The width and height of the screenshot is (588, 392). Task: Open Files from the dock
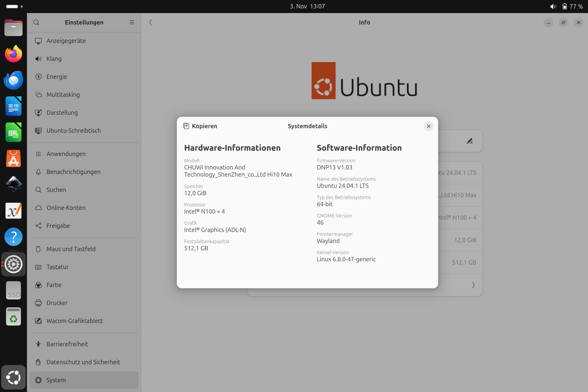click(13, 28)
